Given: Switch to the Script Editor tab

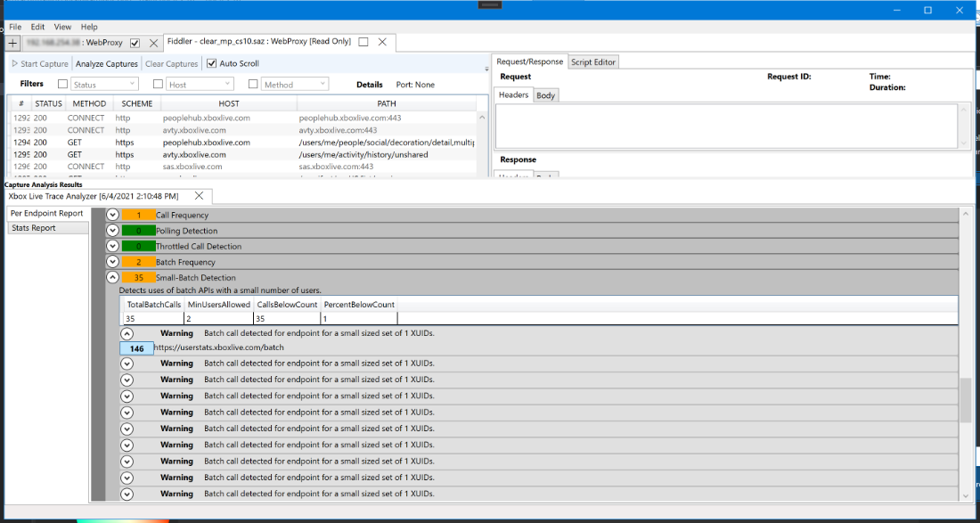Looking at the screenshot, I should [593, 61].
